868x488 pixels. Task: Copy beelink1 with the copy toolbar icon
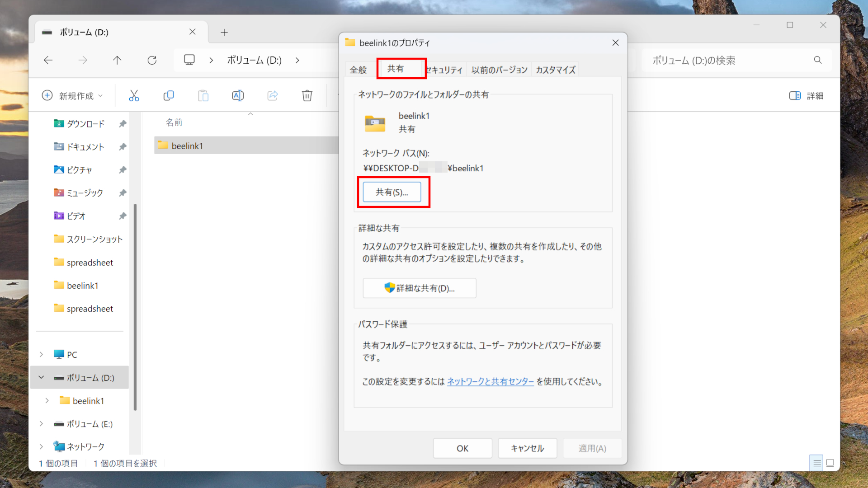[169, 95]
